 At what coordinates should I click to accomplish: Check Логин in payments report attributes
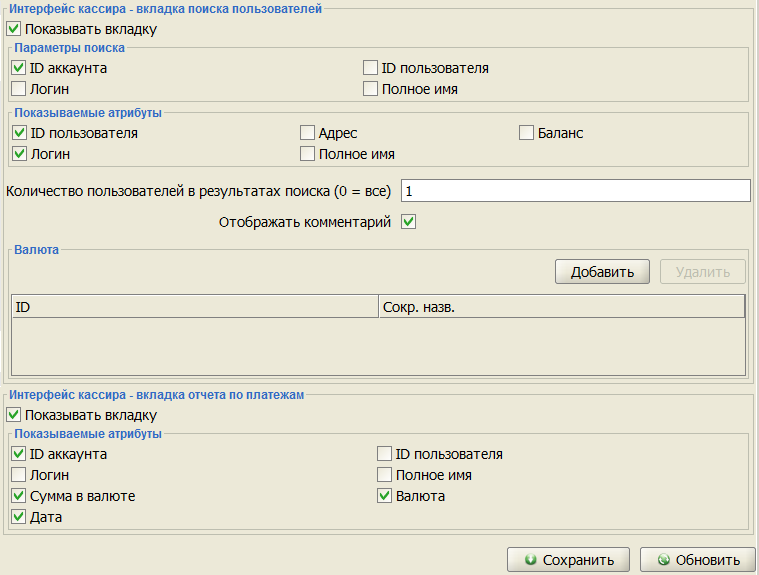click(19, 475)
